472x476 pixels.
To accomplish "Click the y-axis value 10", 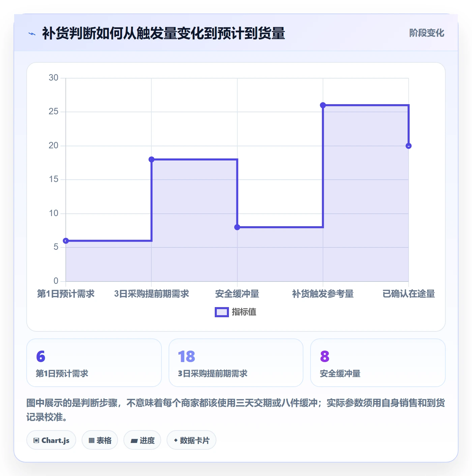I will [x=54, y=213].
